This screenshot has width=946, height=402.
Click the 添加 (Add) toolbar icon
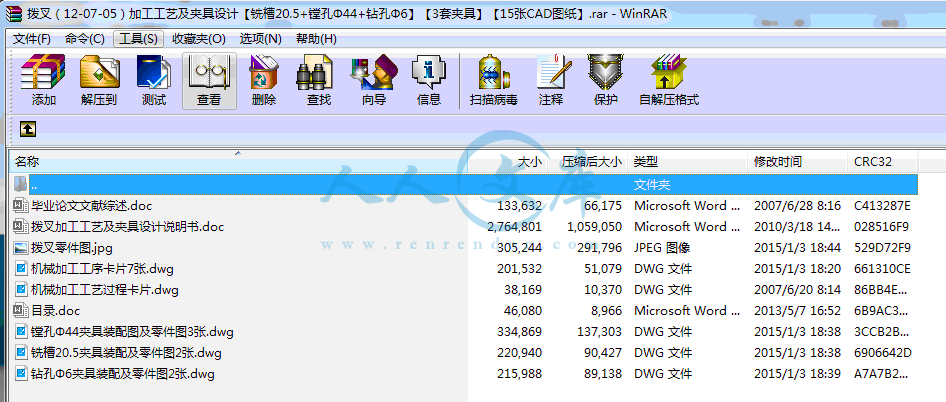tap(43, 72)
